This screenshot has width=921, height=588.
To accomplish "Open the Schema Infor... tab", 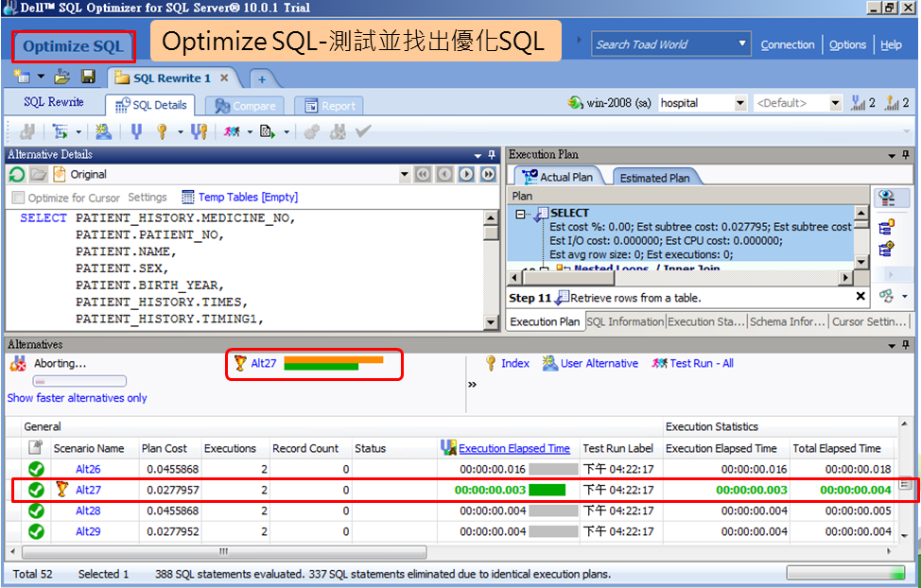I will (788, 322).
